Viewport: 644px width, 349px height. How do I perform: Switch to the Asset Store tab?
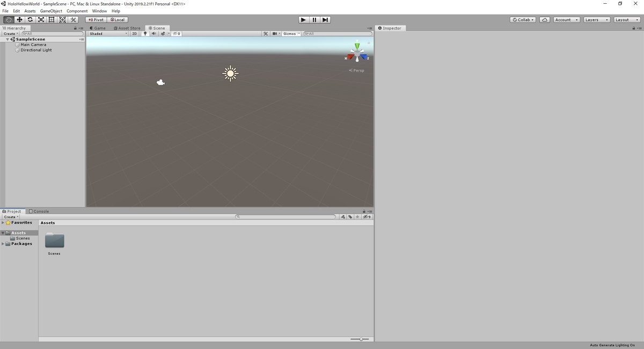point(127,28)
